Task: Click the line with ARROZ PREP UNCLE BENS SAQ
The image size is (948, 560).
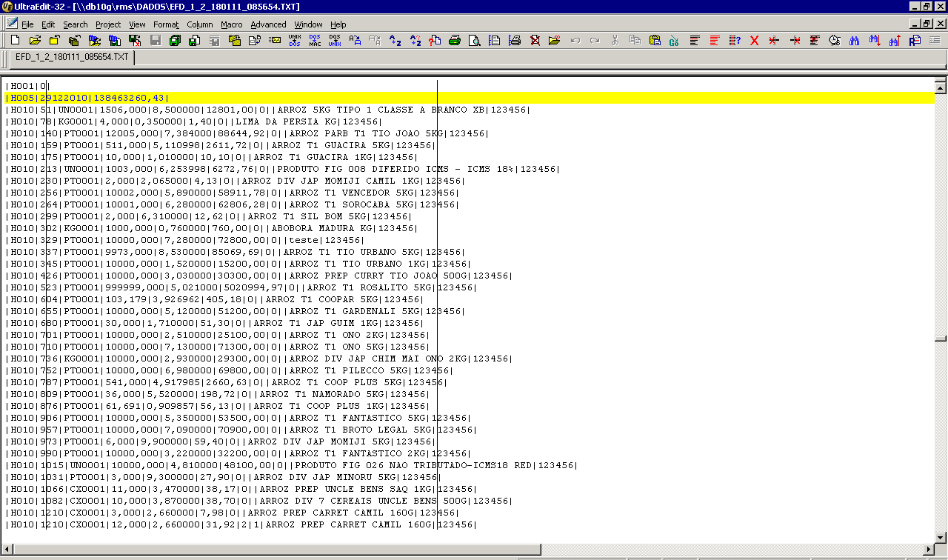Action: point(241,489)
